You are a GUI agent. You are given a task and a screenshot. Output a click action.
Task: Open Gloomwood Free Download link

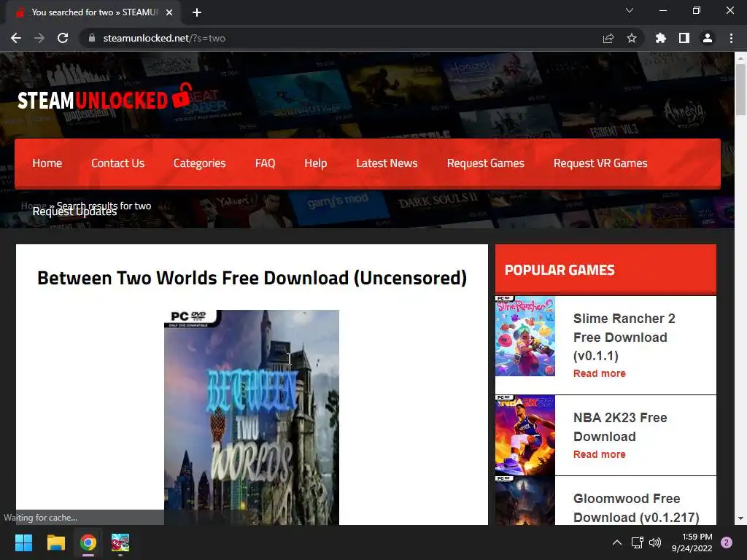click(x=636, y=508)
